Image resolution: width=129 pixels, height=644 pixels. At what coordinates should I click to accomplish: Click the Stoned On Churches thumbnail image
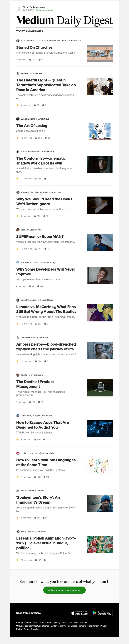pos(100,53)
